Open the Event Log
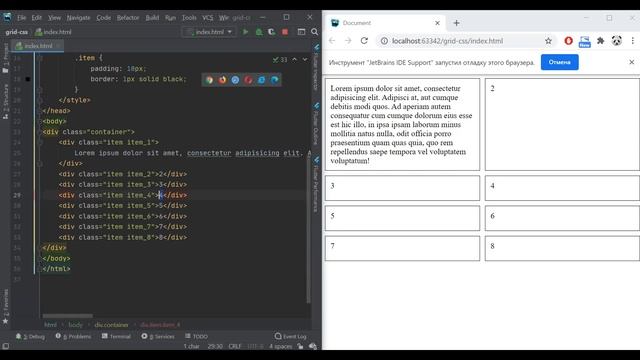This screenshot has width=640, height=360. 290,336
